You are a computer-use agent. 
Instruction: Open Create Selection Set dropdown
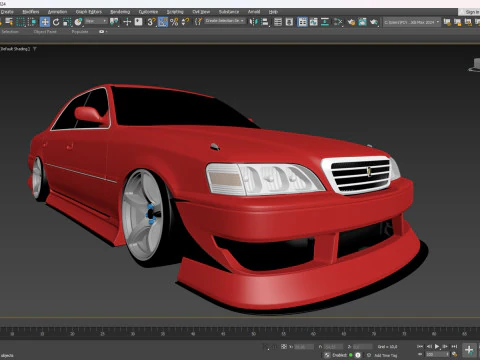225,21
